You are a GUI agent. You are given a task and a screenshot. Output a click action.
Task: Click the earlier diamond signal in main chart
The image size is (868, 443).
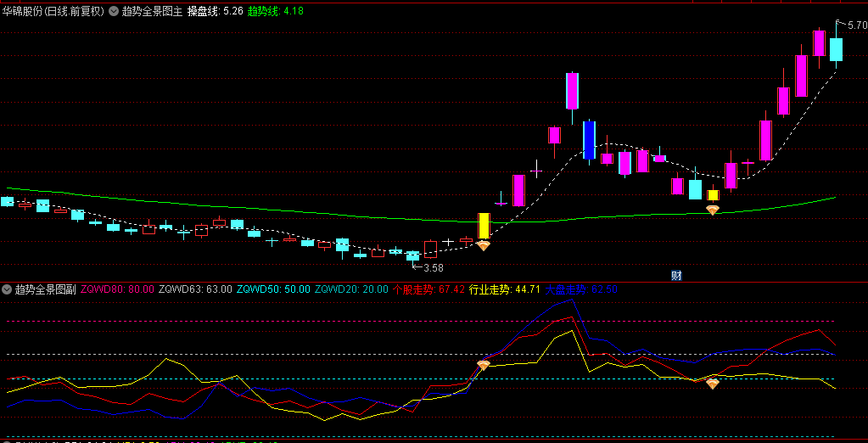tap(484, 245)
